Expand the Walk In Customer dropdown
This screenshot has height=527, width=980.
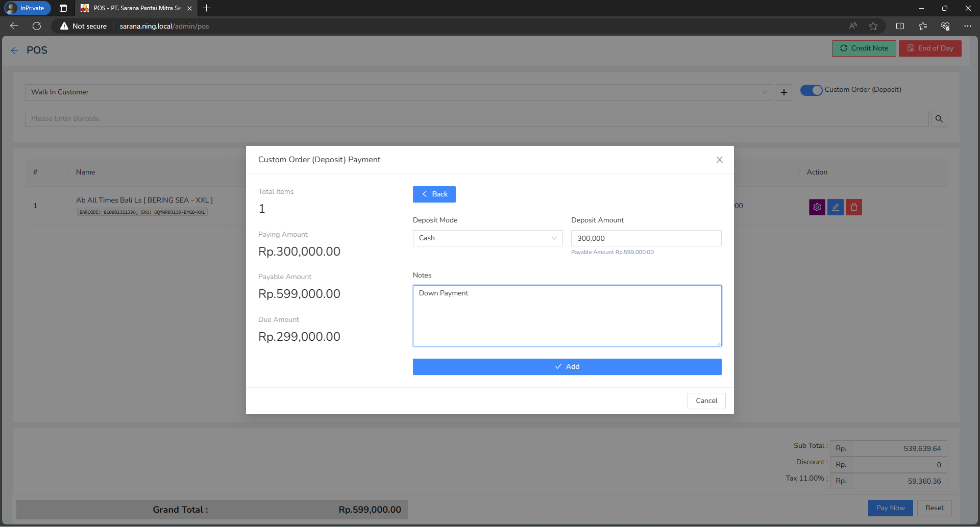pos(399,92)
